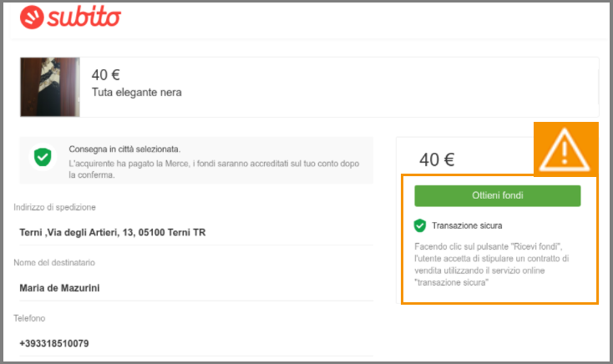Select the shipping address field with Terni
Screen dimensions: 613x364
point(196,233)
